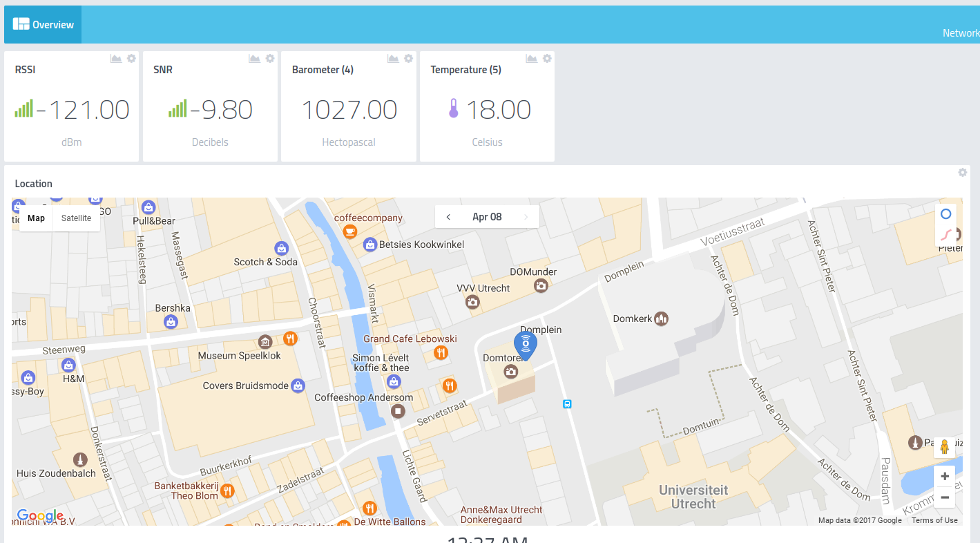Click Banketbakkerij Theo Blom restaurant icon
The width and height of the screenshot is (980, 543).
[227, 490]
